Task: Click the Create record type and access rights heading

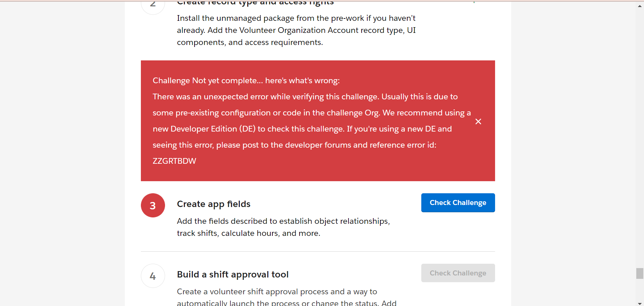Action: click(x=255, y=3)
